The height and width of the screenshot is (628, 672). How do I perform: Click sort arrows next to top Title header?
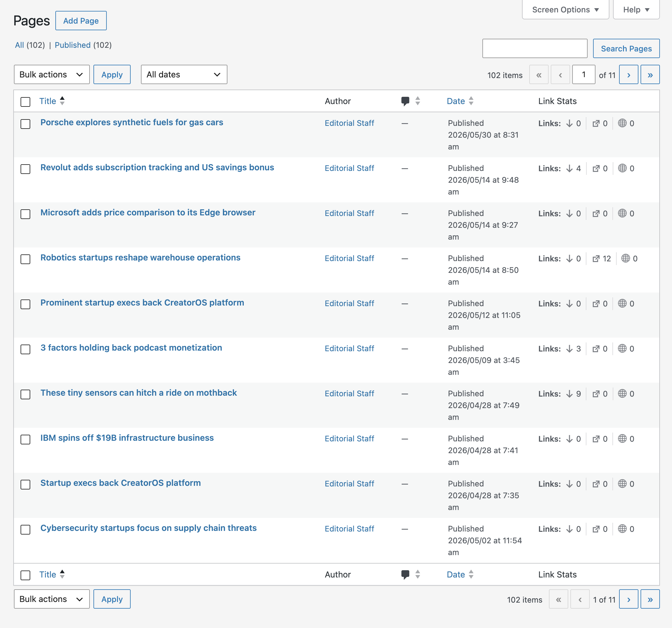[62, 101]
